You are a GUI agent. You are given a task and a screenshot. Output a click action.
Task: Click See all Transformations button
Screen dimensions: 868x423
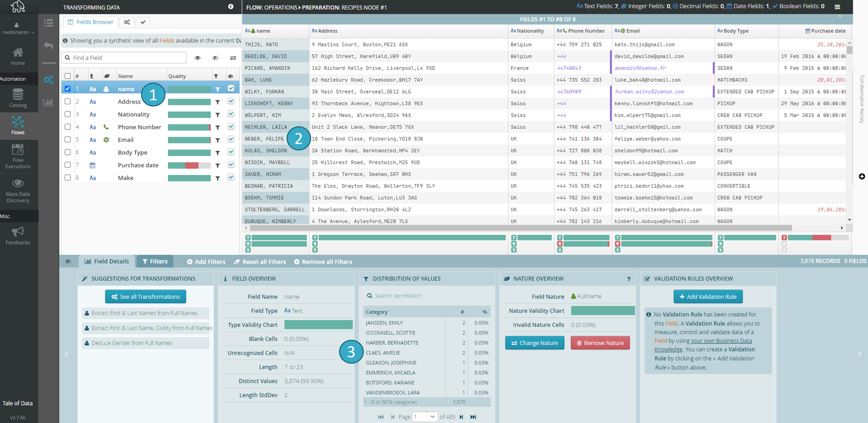[x=146, y=297]
